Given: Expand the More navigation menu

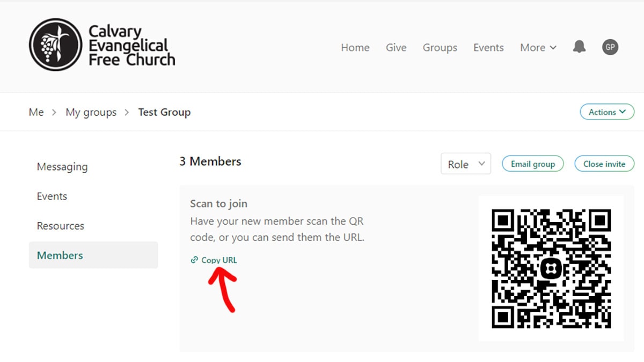Looking at the screenshot, I should 538,48.
